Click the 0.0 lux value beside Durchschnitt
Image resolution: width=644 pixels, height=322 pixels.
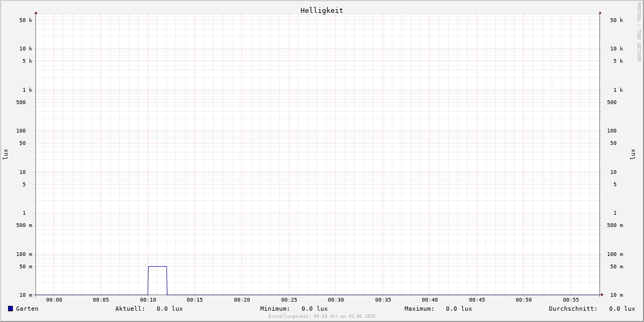pyautogui.click(x=622, y=309)
